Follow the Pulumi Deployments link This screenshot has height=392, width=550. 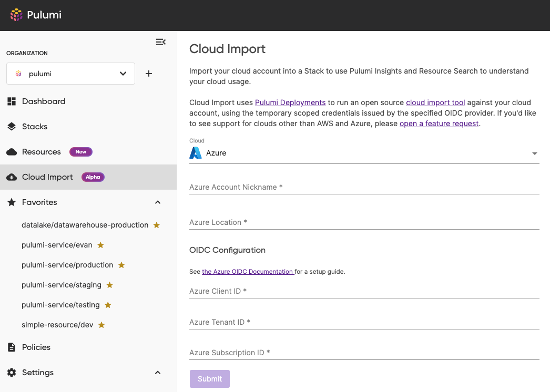pos(290,102)
